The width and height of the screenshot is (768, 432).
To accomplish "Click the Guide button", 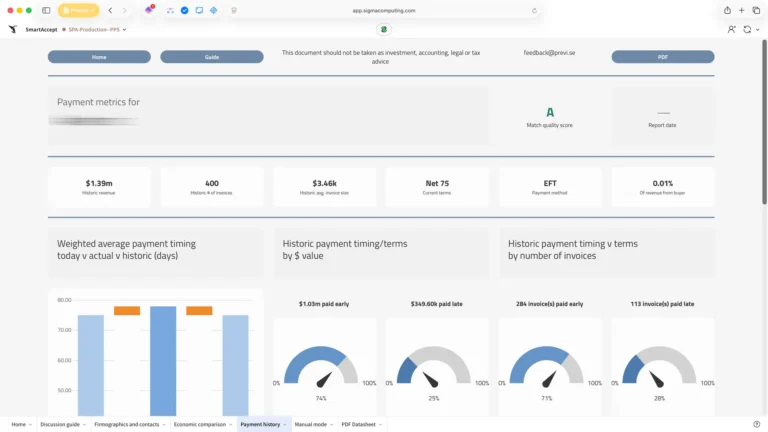I will 212,57.
